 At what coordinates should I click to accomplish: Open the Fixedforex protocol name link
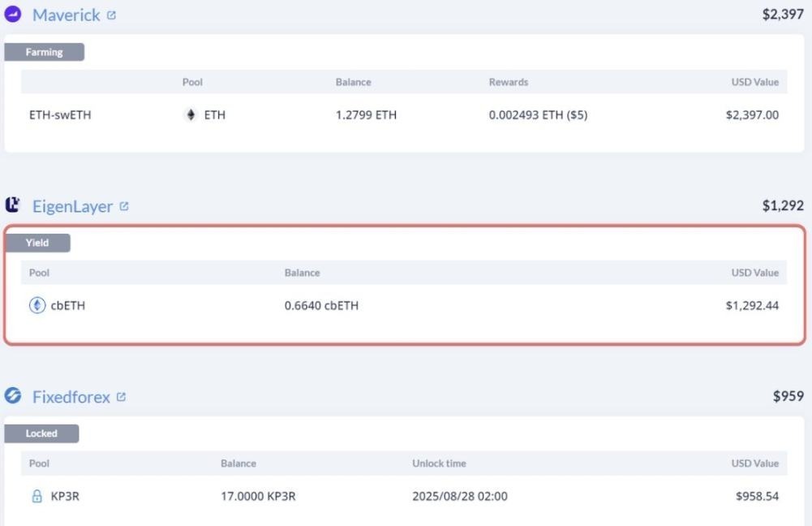tap(71, 397)
